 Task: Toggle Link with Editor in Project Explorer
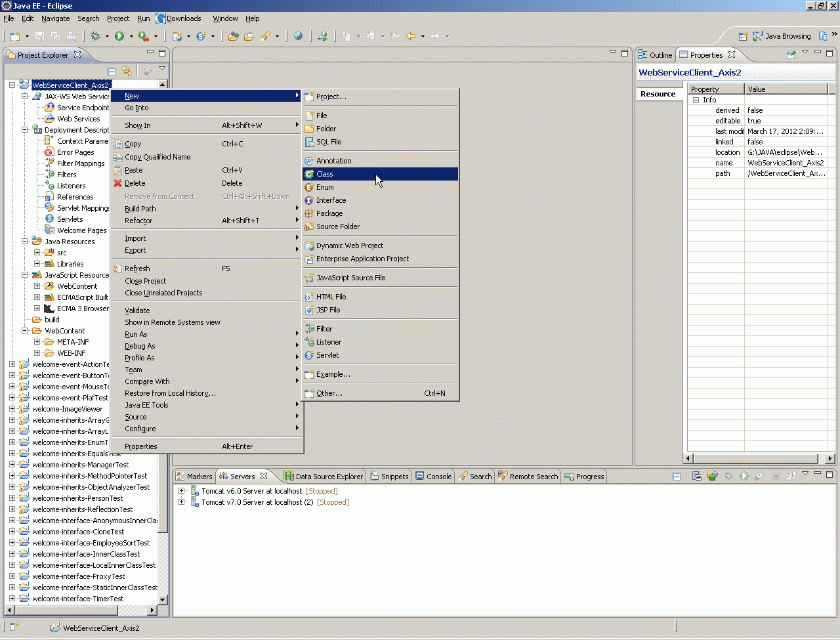[x=127, y=71]
